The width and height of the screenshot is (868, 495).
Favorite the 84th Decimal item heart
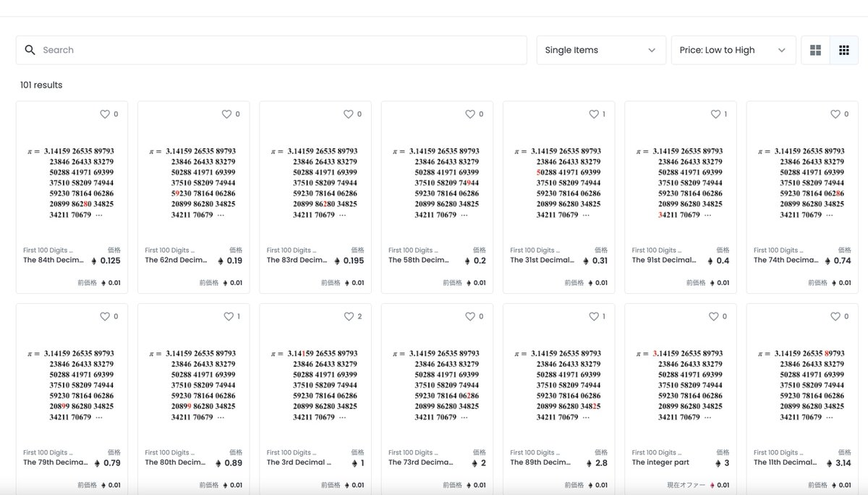coord(105,114)
